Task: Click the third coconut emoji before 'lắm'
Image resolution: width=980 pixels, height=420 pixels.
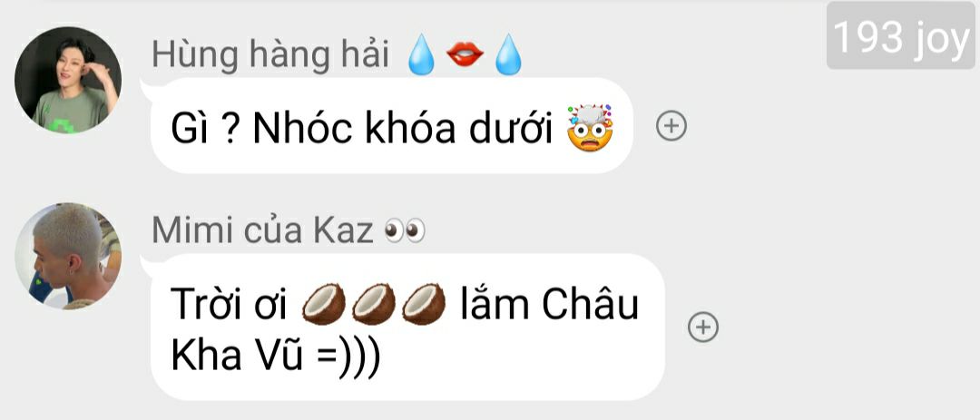Action: pyautogui.click(x=424, y=305)
